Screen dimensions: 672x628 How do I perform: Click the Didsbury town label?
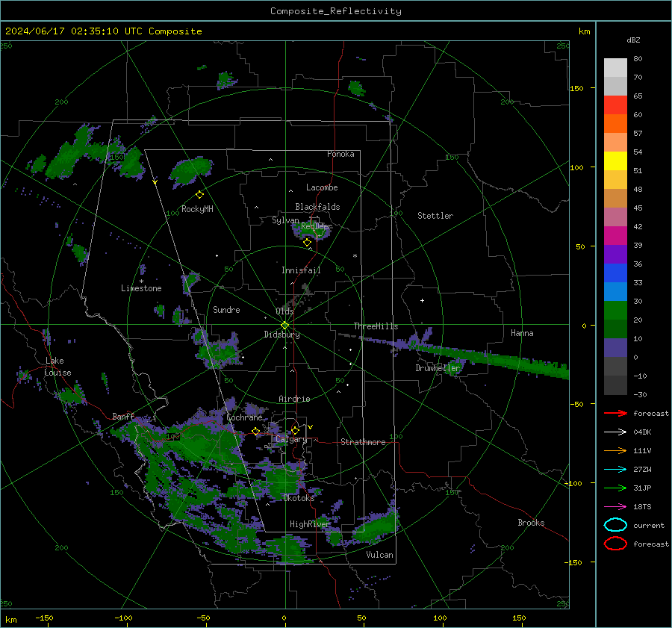point(282,335)
